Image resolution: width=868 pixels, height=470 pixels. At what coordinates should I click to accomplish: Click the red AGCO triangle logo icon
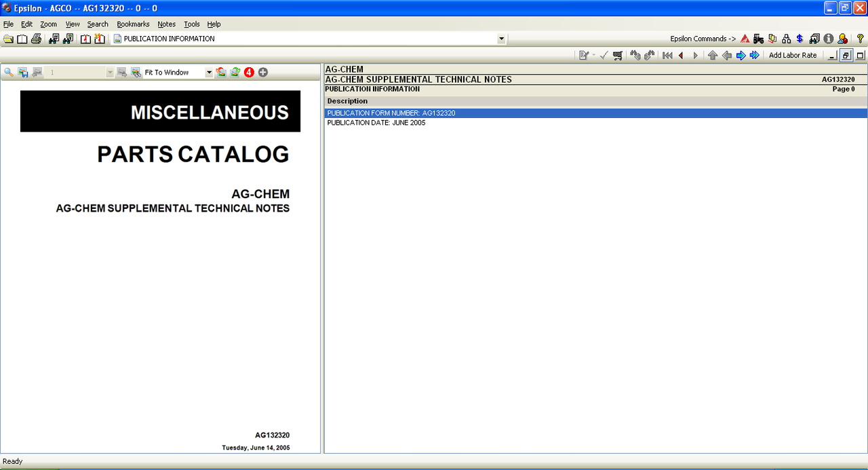point(745,39)
